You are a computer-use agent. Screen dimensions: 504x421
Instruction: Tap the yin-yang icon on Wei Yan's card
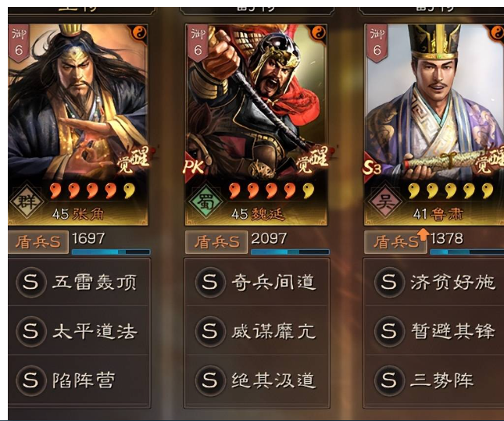[x=318, y=33]
